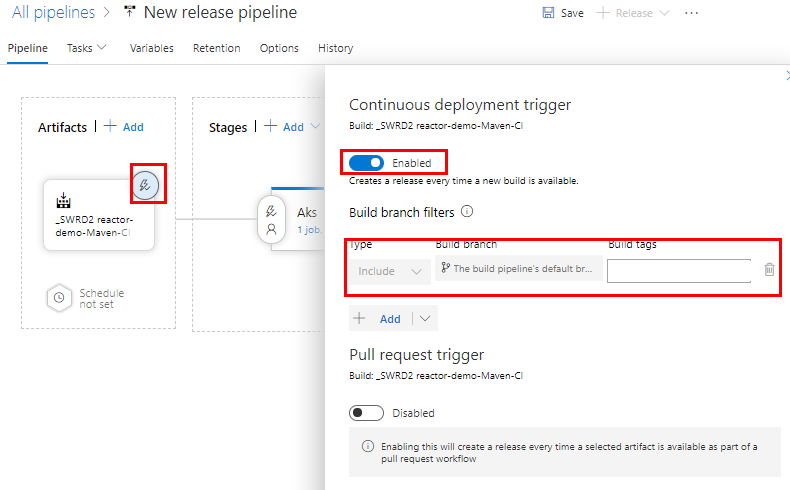Click the artifact build source icon

[x=63, y=200]
